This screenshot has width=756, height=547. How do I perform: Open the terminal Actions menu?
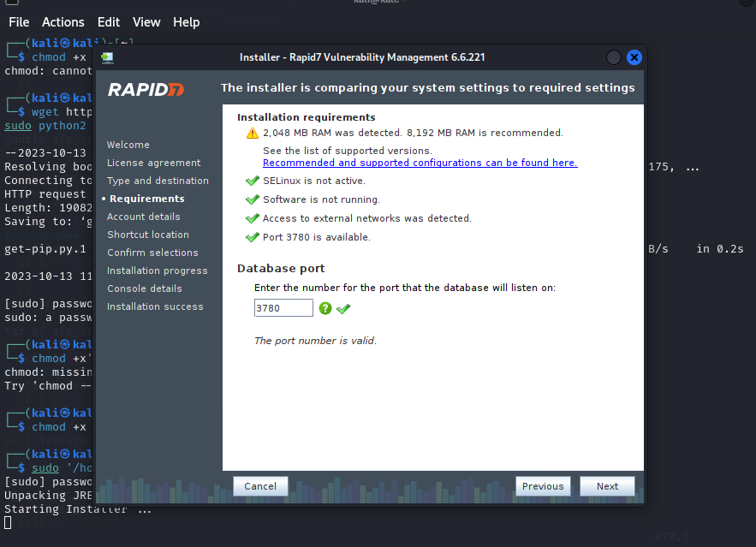coord(63,22)
